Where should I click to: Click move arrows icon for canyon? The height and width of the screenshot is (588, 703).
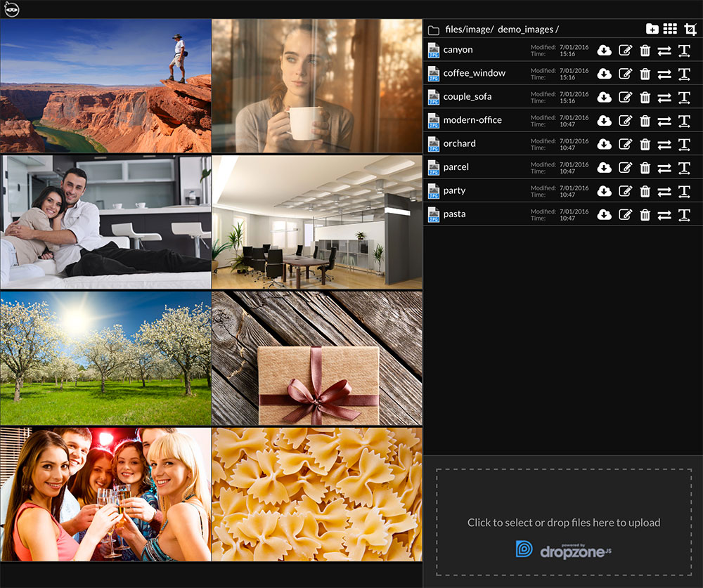[x=664, y=51]
